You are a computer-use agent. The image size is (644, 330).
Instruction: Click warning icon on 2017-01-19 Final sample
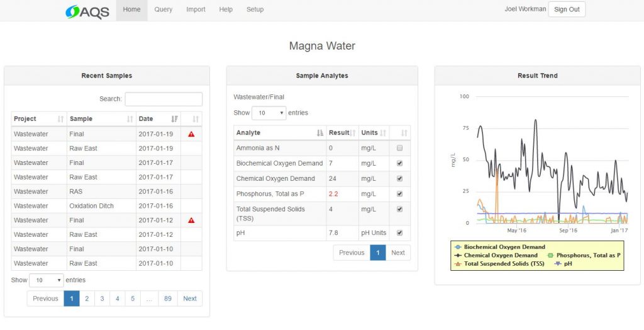point(191,134)
